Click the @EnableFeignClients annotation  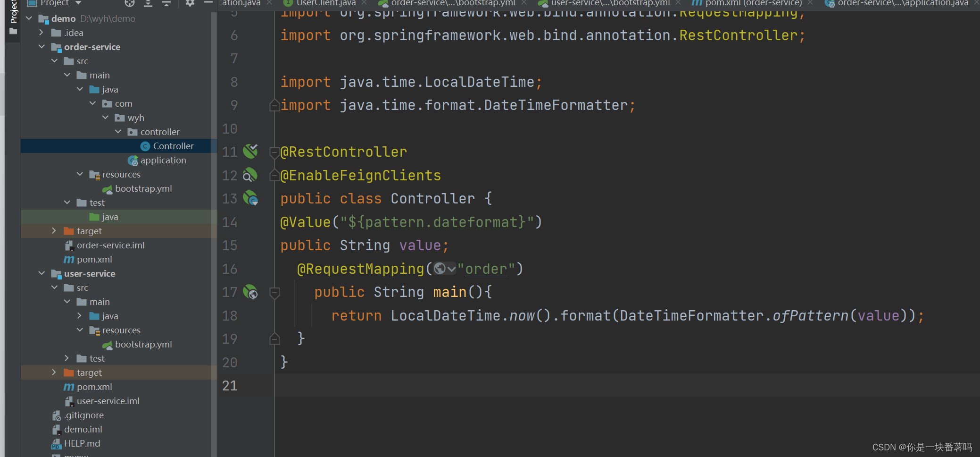pyautogui.click(x=360, y=176)
